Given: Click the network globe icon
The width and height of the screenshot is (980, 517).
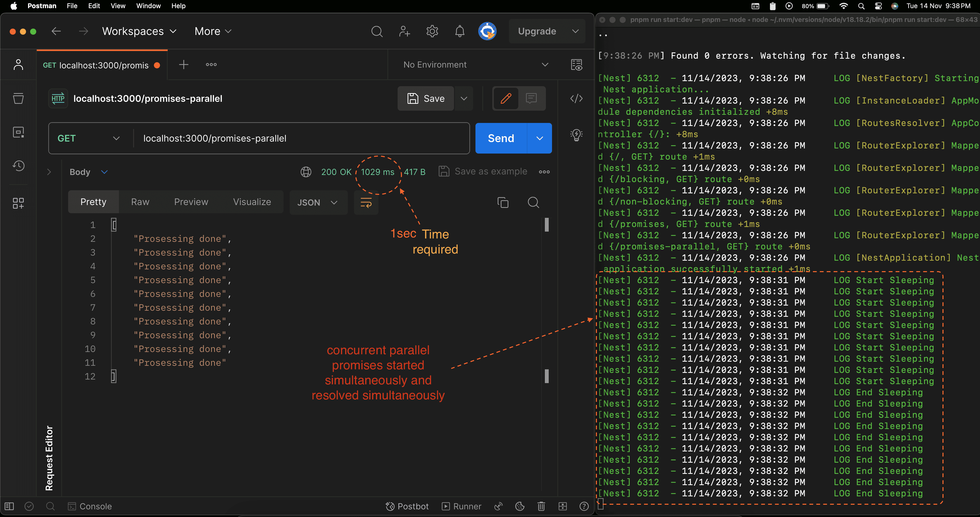Looking at the screenshot, I should 306,172.
